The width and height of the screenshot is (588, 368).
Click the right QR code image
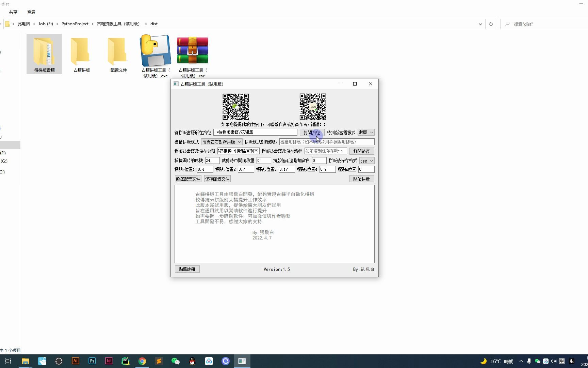pyautogui.click(x=313, y=107)
